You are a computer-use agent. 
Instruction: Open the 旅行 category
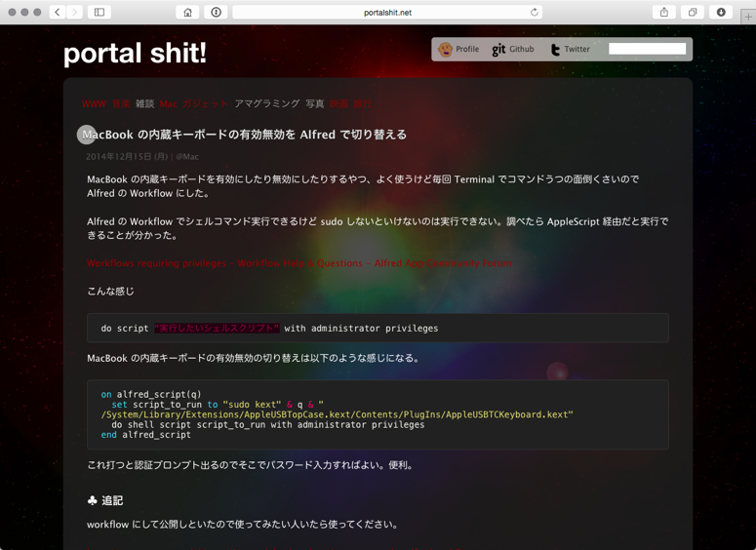tap(363, 103)
